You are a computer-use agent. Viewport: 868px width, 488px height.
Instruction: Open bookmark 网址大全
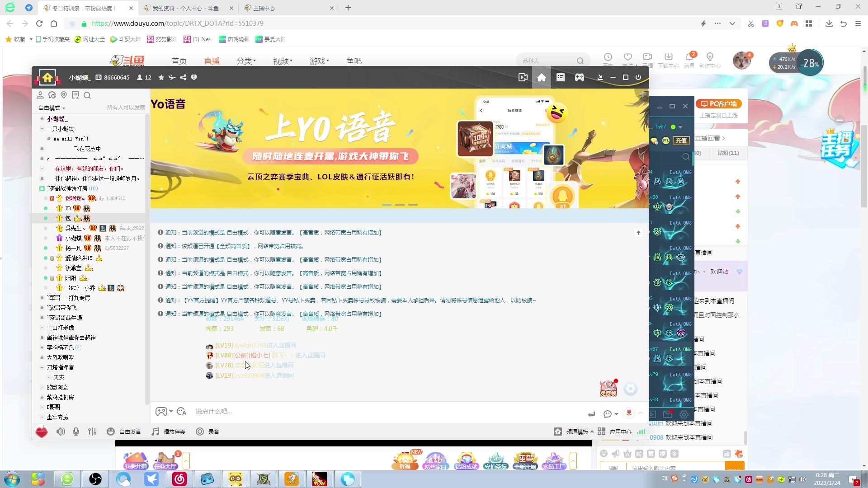[x=90, y=39]
